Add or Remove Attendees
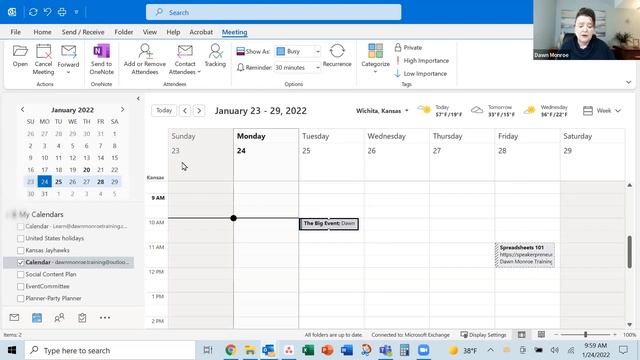The height and width of the screenshot is (360, 640). [145, 60]
